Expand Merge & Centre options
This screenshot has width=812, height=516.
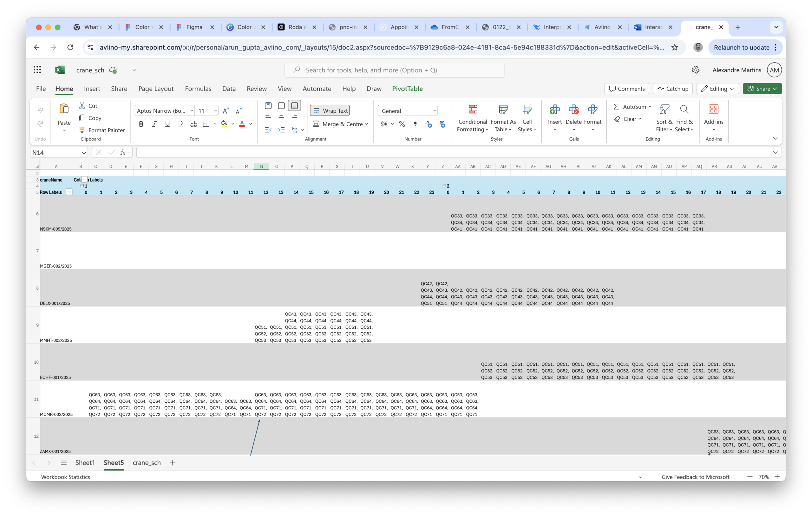pos(367,124)
